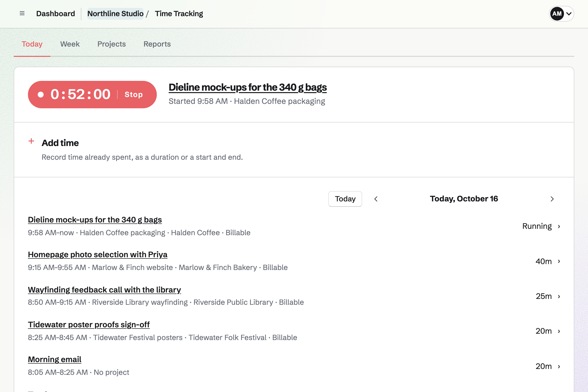Viewport: 588px width, 392px height.
Task: Open the Dashboard link in header
Action: (56, 13)
